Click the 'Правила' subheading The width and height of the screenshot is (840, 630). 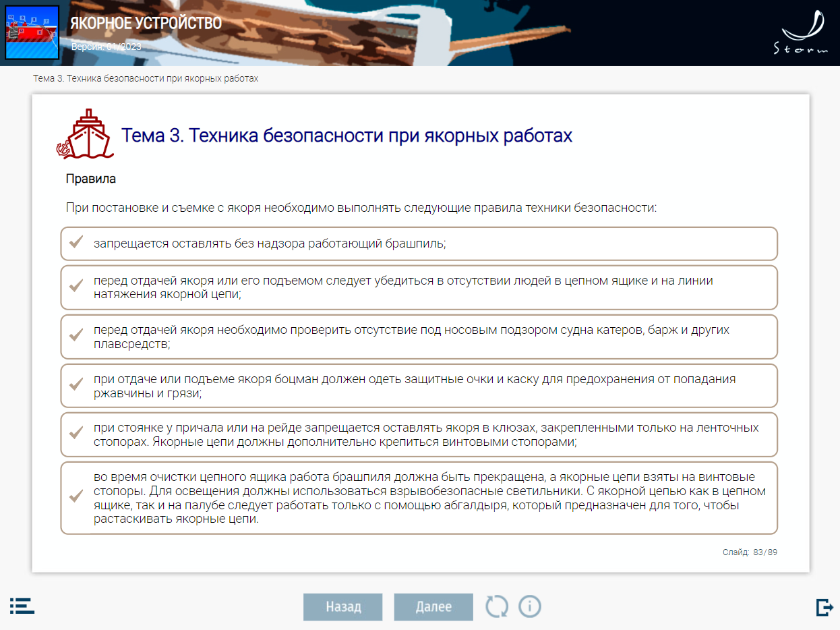91,179
